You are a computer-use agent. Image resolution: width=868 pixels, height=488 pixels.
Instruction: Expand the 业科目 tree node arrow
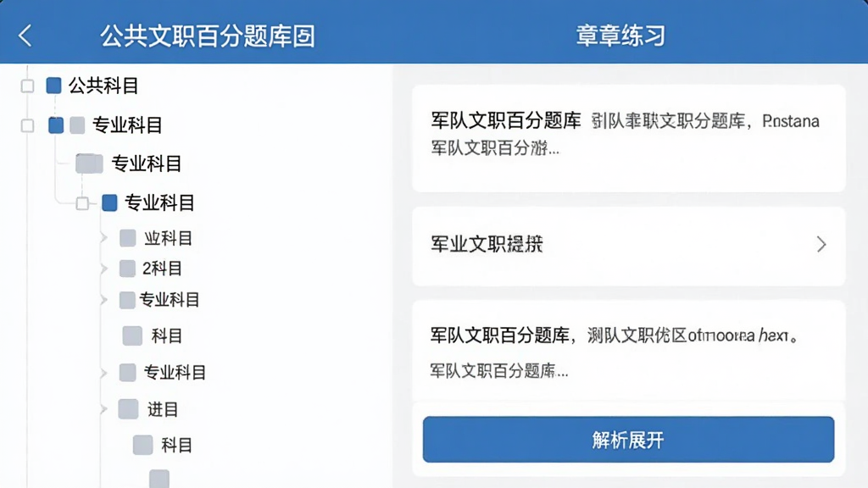click(x=104, y=238)
